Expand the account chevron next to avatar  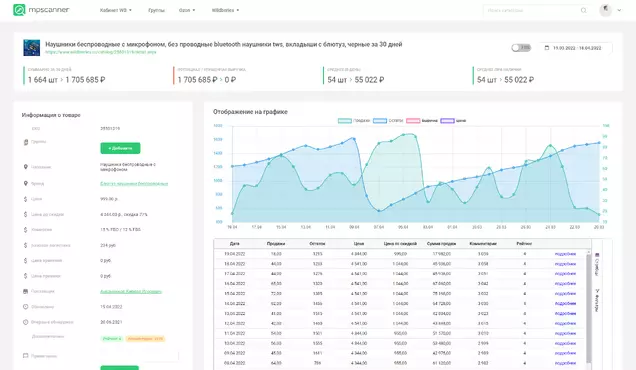click(x=619, y=10)
